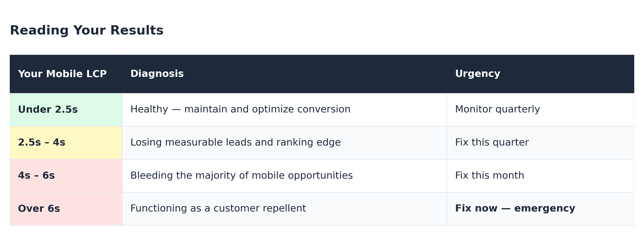
Task: Click Functioning as a customer repellent text
Action: pyautogui.click(x=218, y=209)
